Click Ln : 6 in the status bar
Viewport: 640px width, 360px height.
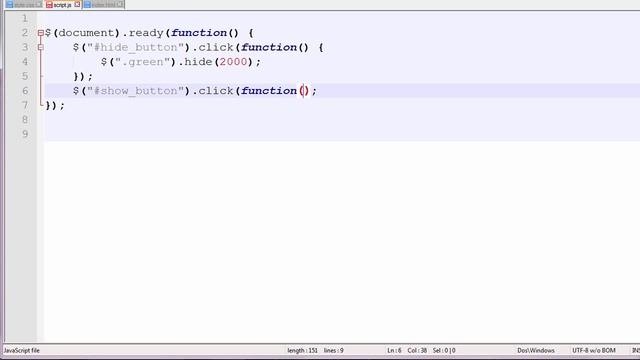(394, 350)
